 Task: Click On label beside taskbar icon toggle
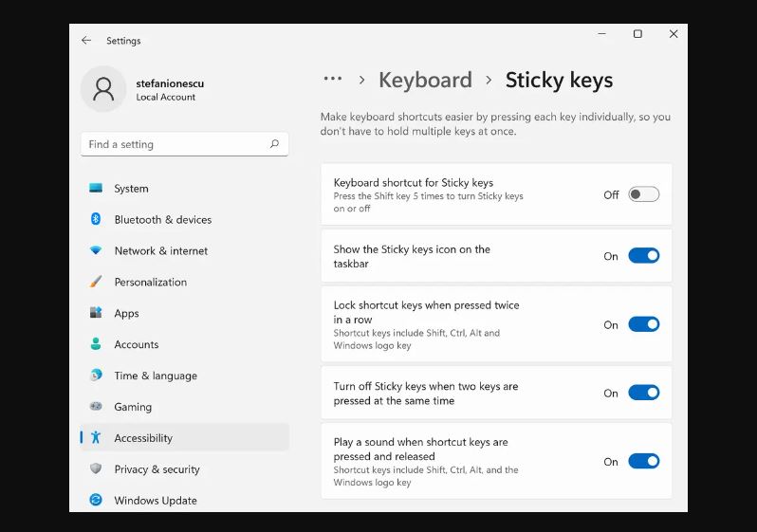[x=611, y=256]
